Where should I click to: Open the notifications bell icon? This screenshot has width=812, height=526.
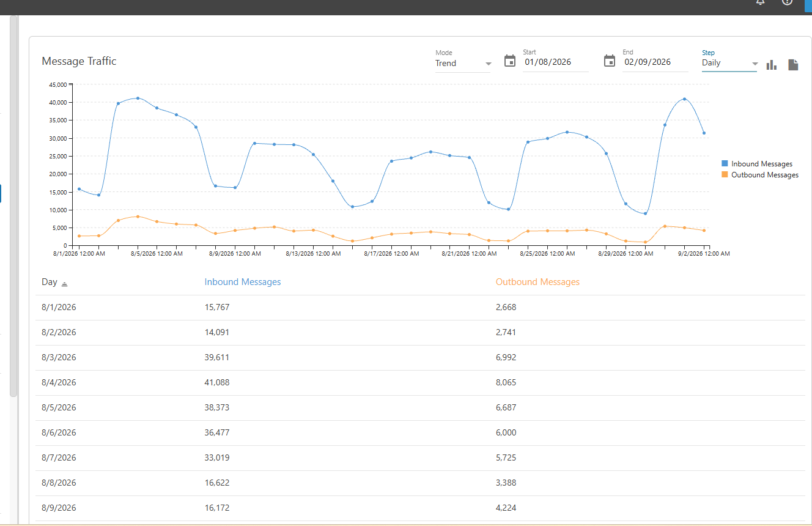(760, 2)
